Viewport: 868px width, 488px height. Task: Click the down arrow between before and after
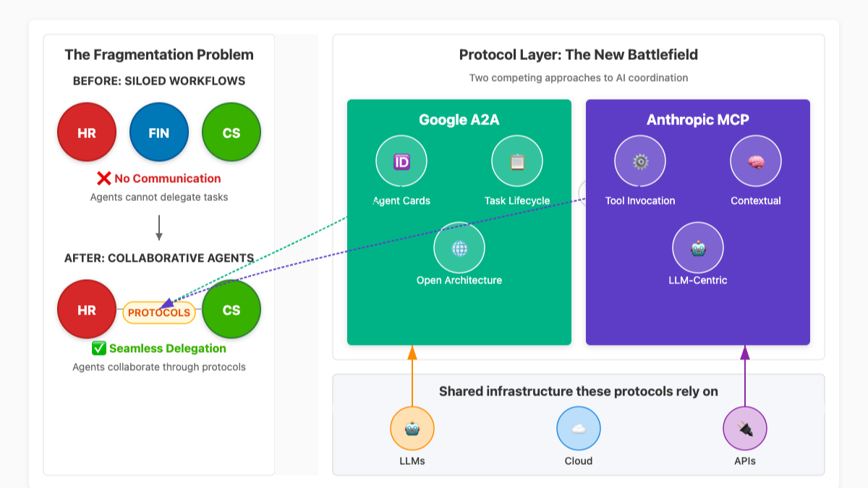pos(159,226)
